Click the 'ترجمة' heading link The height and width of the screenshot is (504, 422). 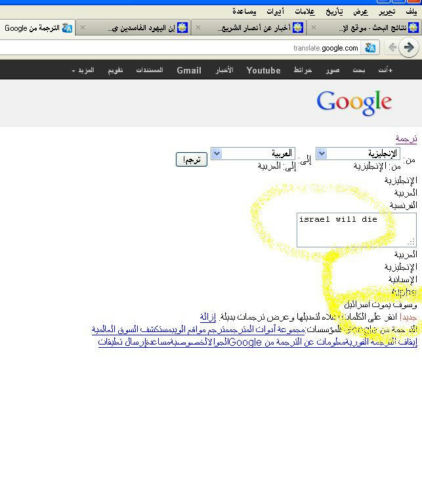tap(406, 139)
